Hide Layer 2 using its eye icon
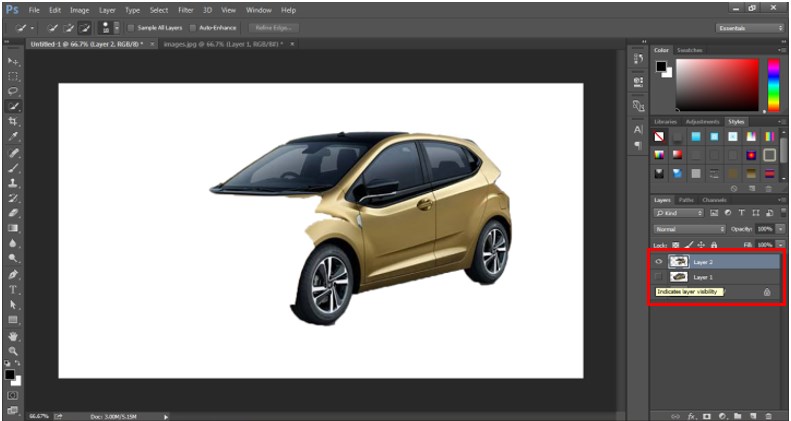The image size is (791, 421). pos(658,261)
